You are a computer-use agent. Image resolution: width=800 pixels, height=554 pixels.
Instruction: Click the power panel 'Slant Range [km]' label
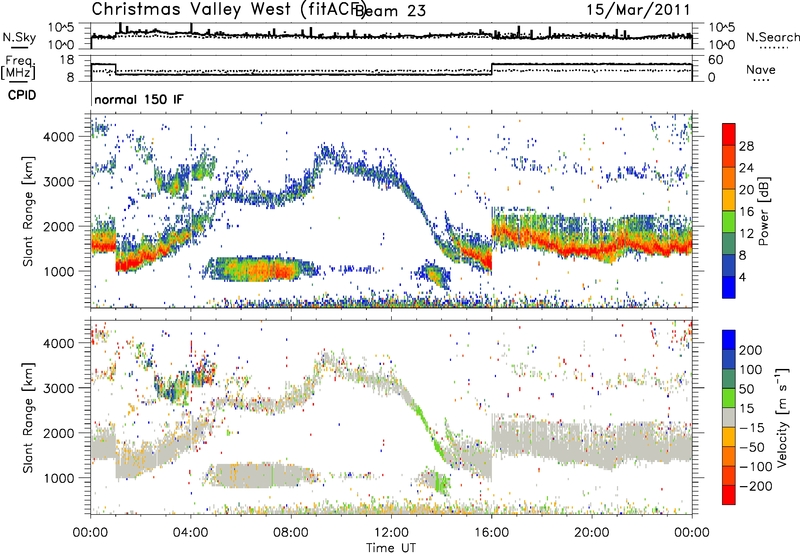coord(29,211)
